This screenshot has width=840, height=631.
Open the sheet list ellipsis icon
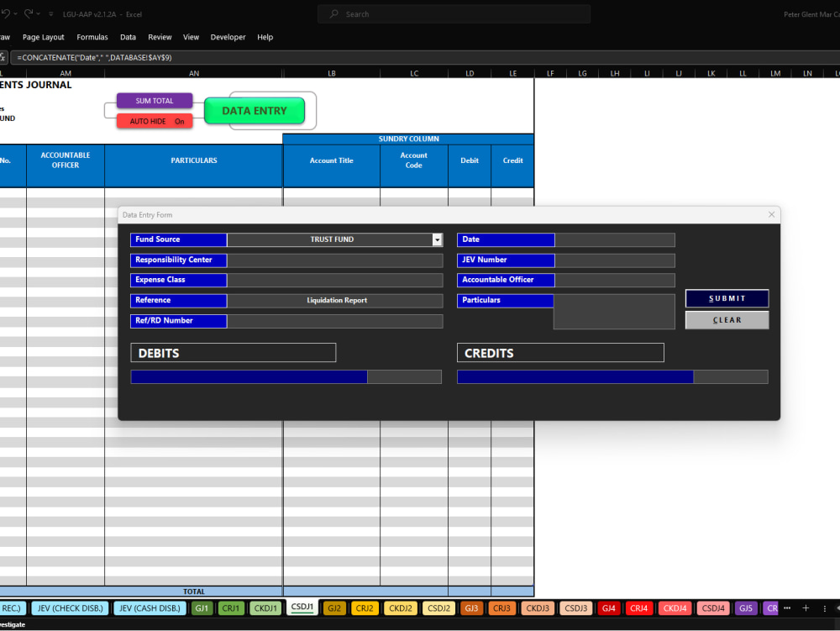click(787, 607)
